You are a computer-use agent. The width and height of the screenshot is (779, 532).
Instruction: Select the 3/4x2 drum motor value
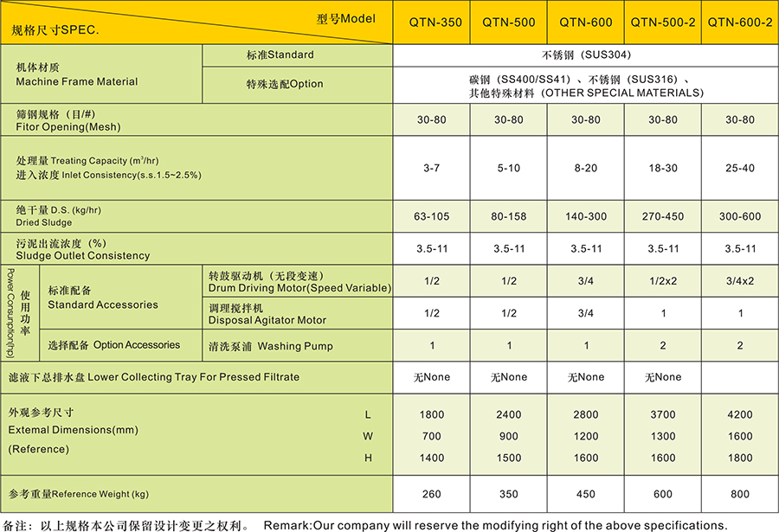click(739, 281)
